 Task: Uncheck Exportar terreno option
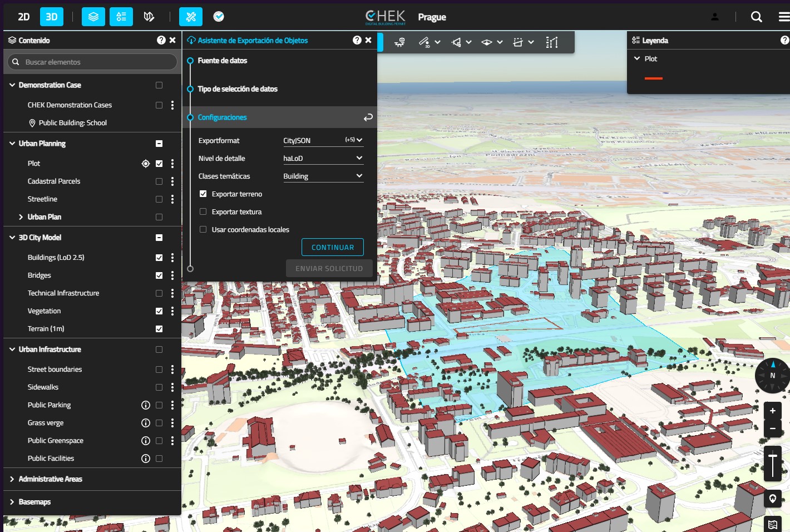[203, 194]
